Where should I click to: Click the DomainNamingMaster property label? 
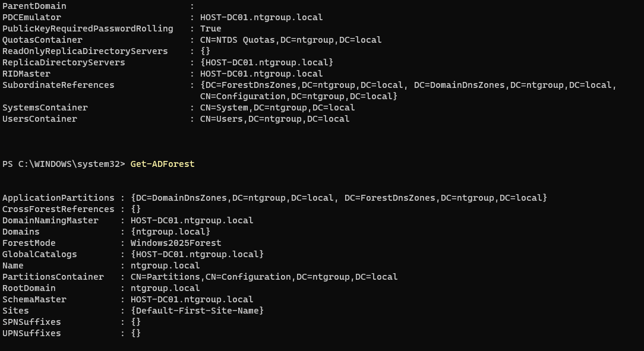point(50,220)
